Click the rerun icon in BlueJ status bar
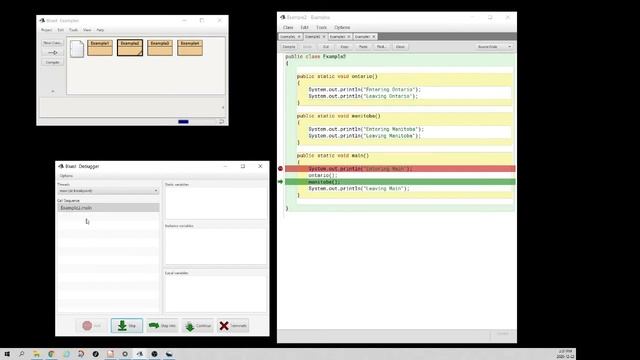This screenshot has width=640, height=360. click(221, 122)
